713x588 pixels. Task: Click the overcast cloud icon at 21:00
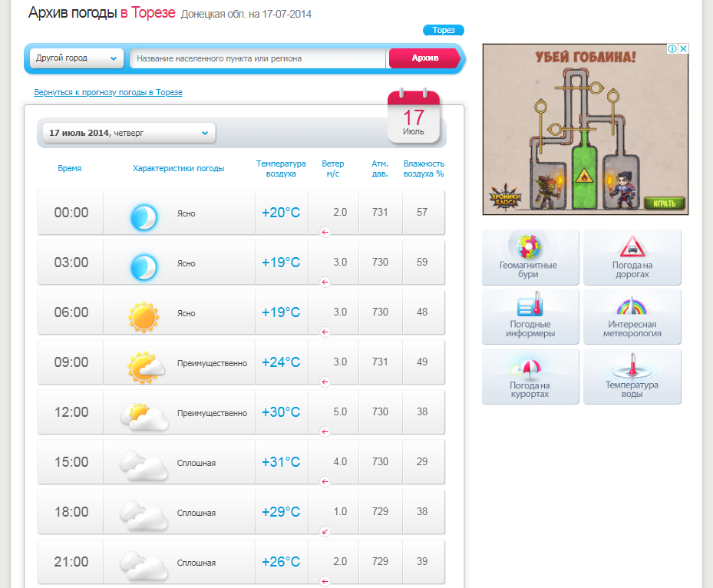click(x=144, y=566)
